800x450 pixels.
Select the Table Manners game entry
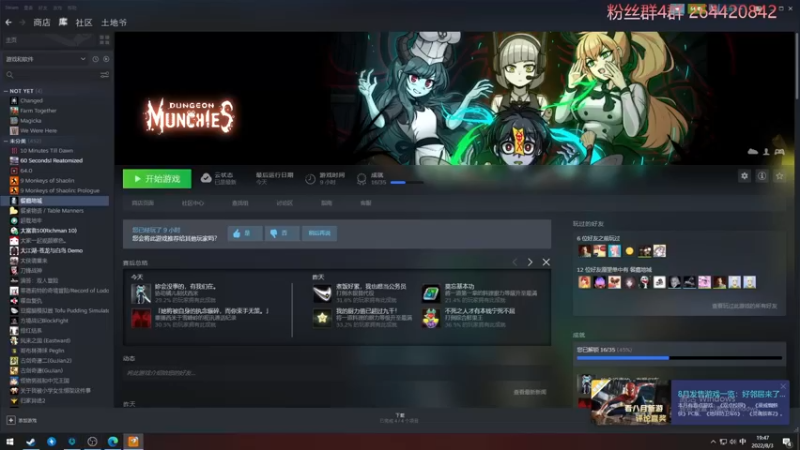tap(52, 211)
